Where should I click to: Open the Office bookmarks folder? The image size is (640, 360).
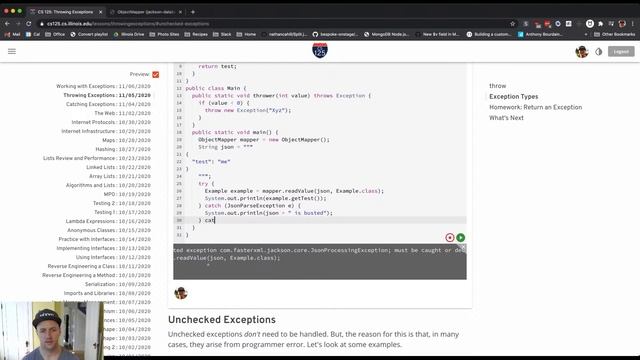tap(55, 34)
